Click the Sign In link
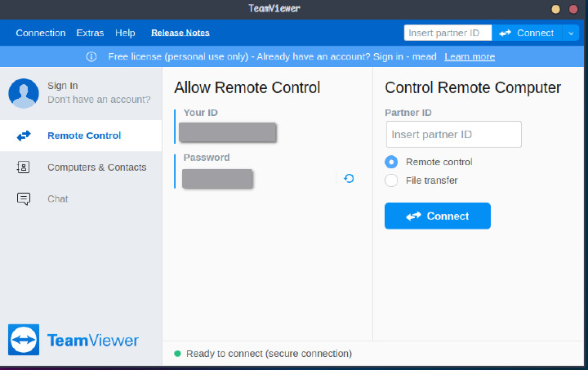This screenshot has width=588, height=370. point(63,86)
